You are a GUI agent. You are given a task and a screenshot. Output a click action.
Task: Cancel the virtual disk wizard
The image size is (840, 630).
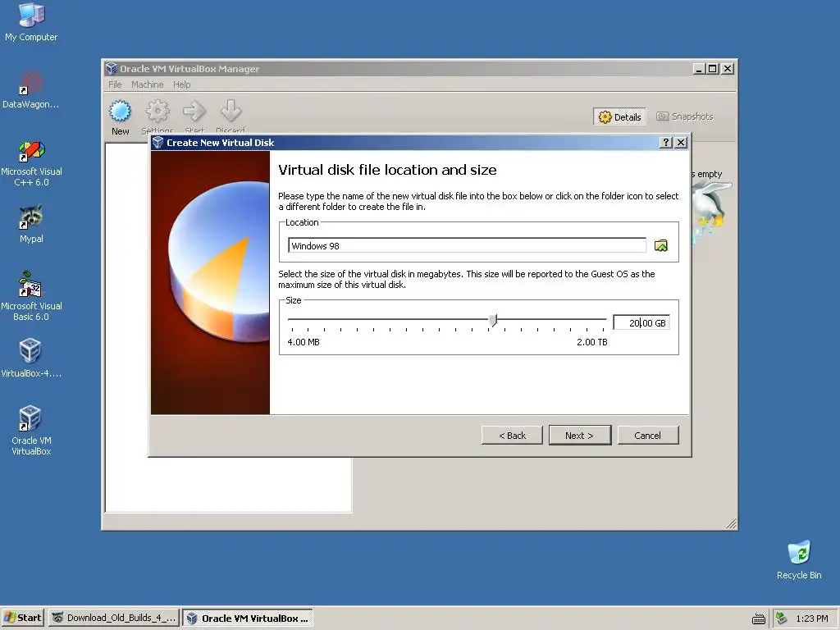pos(648,436)
